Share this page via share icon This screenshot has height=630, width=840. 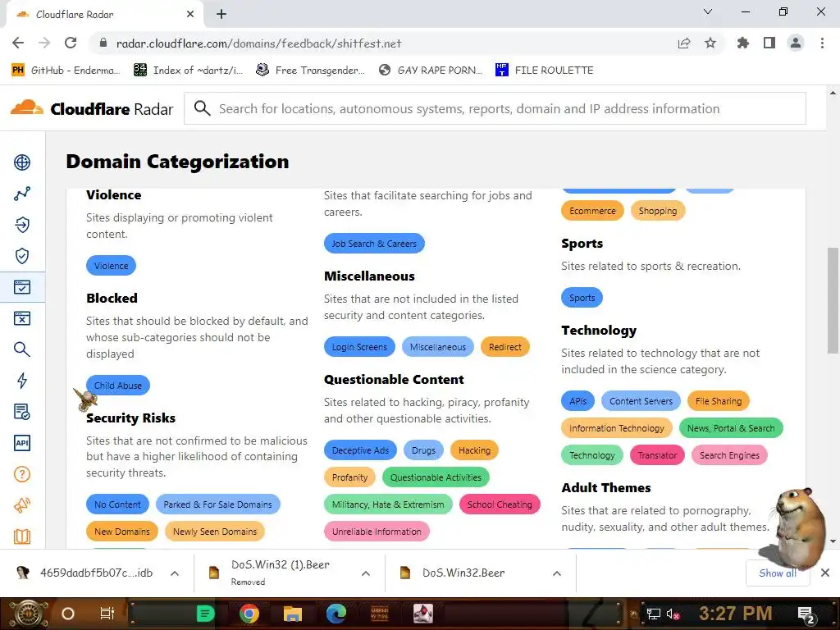pos(684,43)
